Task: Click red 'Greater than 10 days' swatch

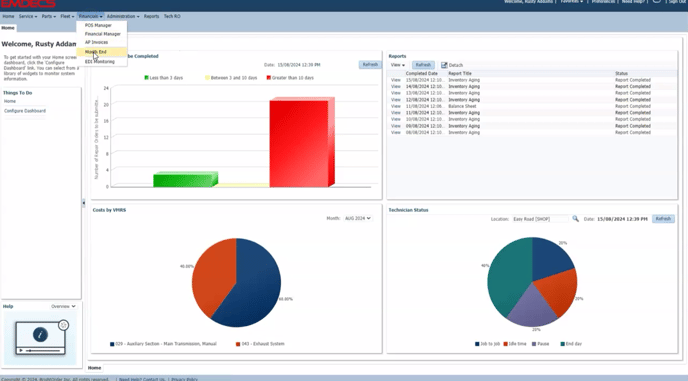Action: click(269, 78)
